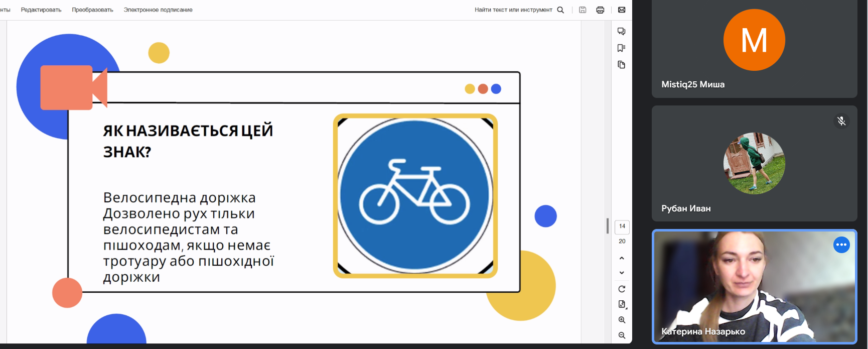Open the Редактировать menu
Image resolution: width=868 pixels, height=349 pixels.
point(41,10)
